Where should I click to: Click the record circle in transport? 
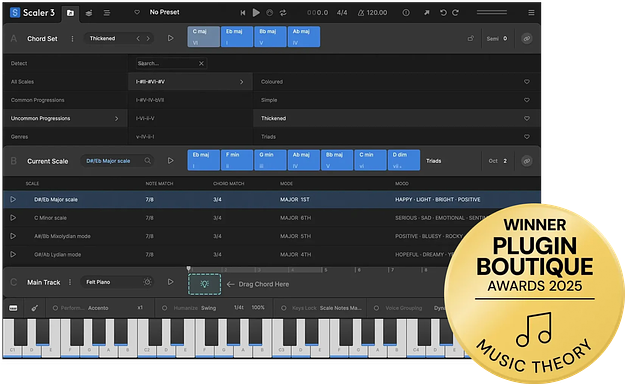[269, 13]
